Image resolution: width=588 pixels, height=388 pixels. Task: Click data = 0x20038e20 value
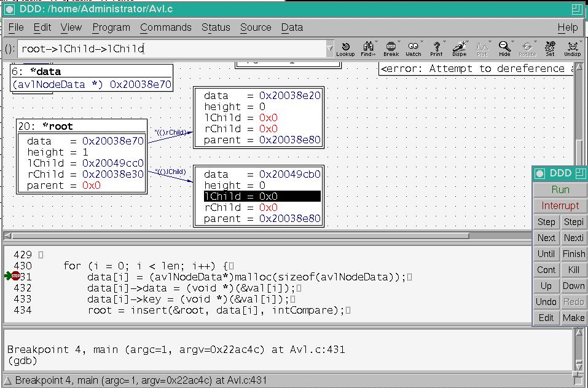(289, 96)
